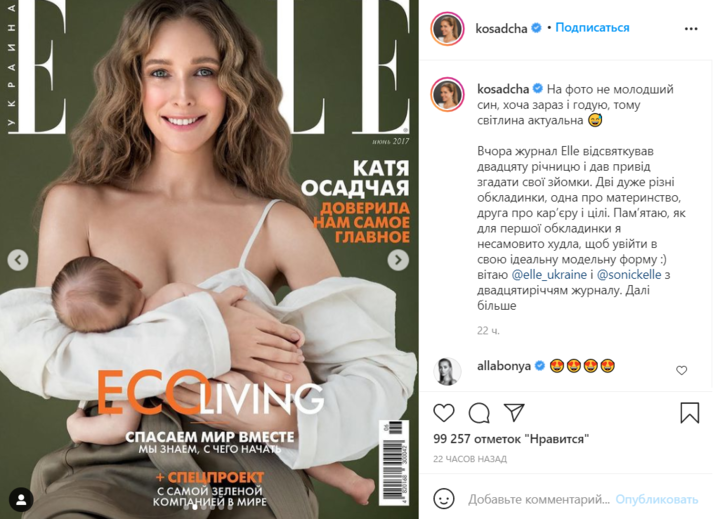Go to the next photo with the right arrow

pyautogui.click(x=398, y=260)
